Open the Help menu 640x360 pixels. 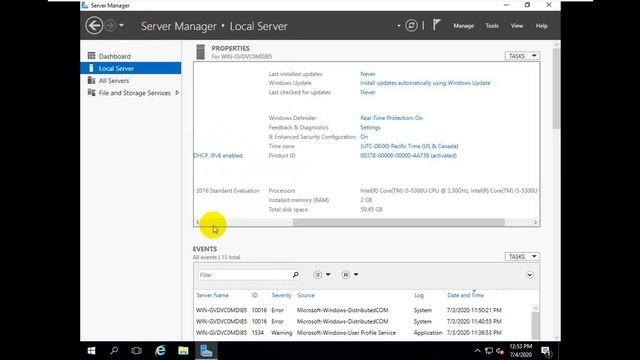pos(542,26)
